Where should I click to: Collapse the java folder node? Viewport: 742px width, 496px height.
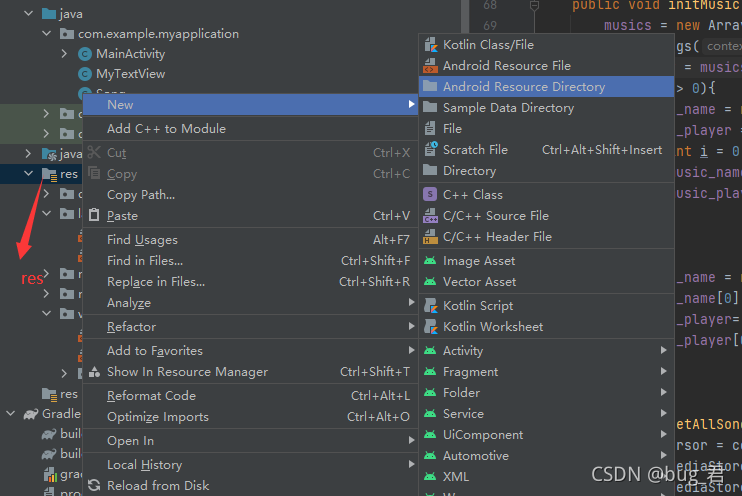pos(28,13)
